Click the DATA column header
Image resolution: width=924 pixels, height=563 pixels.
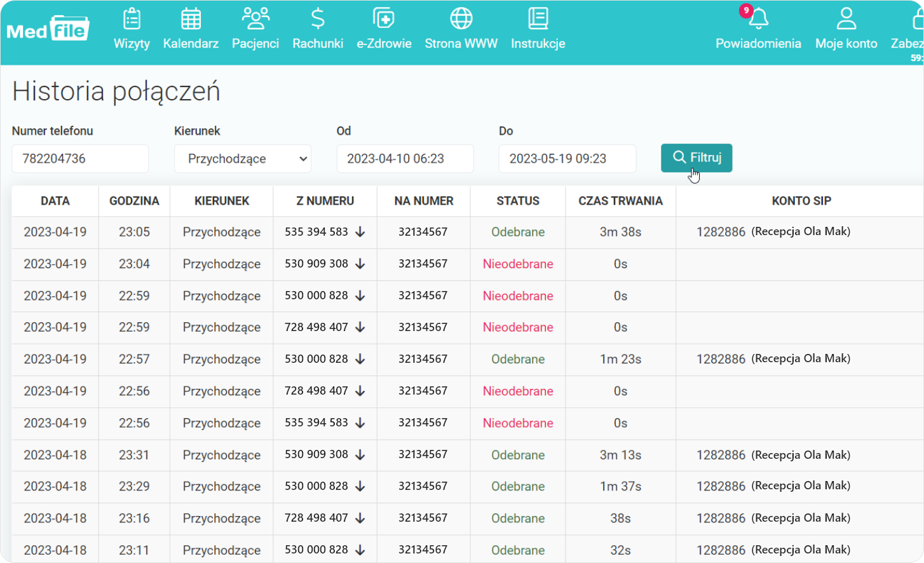click(55, 201)
